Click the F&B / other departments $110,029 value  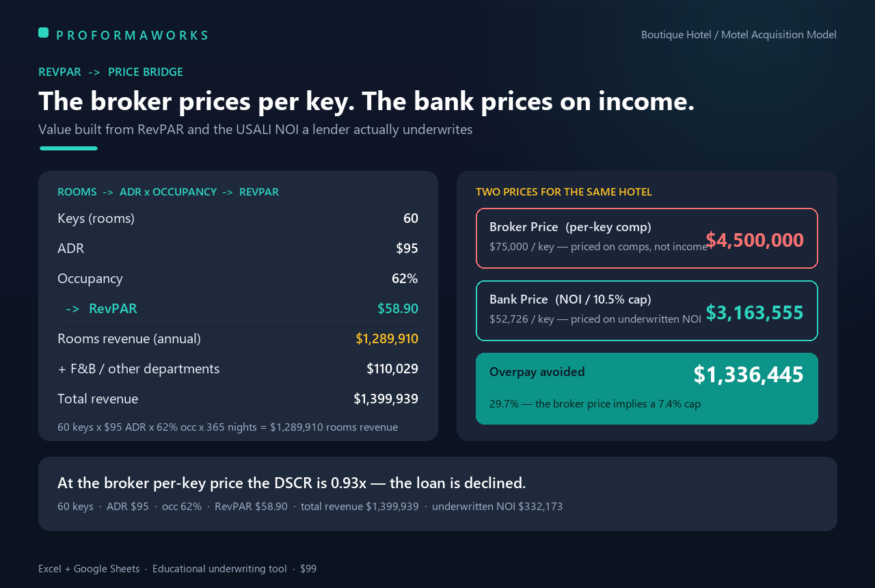[392, 369]
